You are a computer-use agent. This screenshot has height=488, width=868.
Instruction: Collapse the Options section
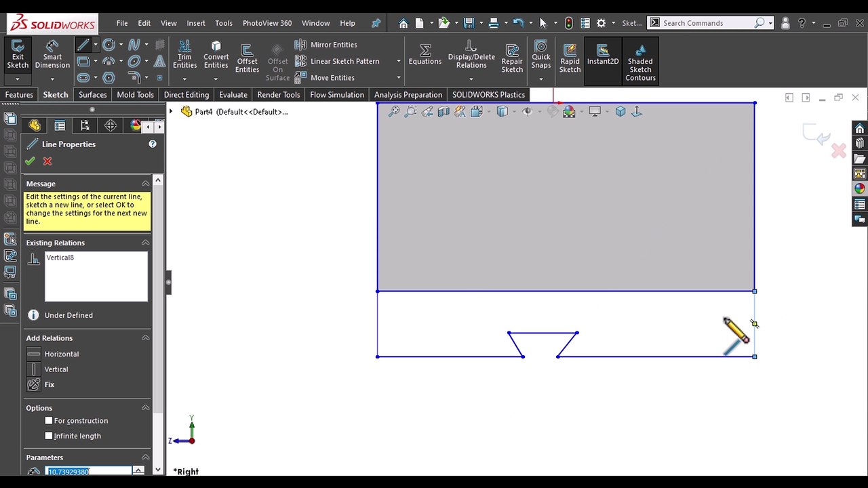[145, 408]
